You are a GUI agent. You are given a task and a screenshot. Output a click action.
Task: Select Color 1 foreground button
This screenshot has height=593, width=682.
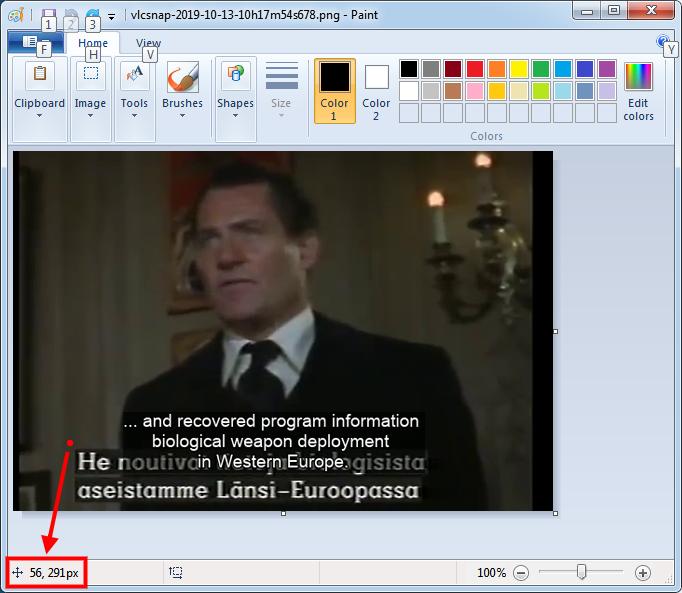pyautogui.click(x=334, y=91)
